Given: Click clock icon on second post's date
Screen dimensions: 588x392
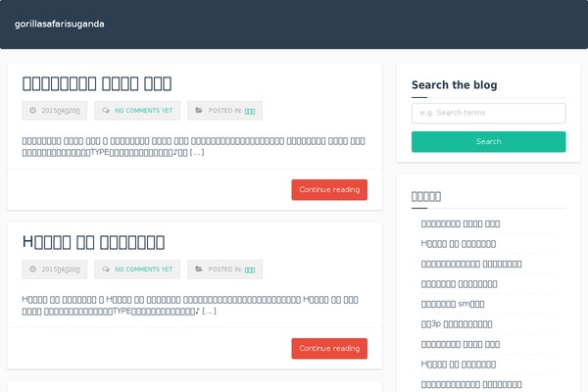Looking at the screenshot, I should (33, 269).
